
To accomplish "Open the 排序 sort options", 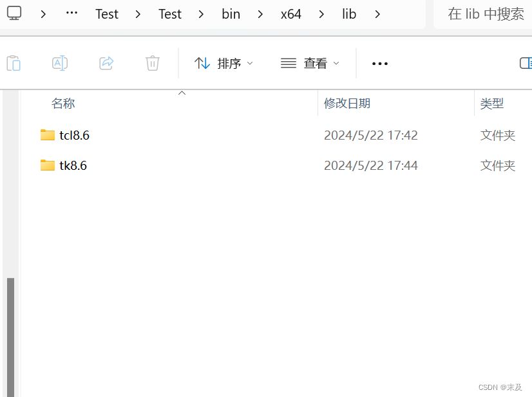I will (x=223, y=63).
